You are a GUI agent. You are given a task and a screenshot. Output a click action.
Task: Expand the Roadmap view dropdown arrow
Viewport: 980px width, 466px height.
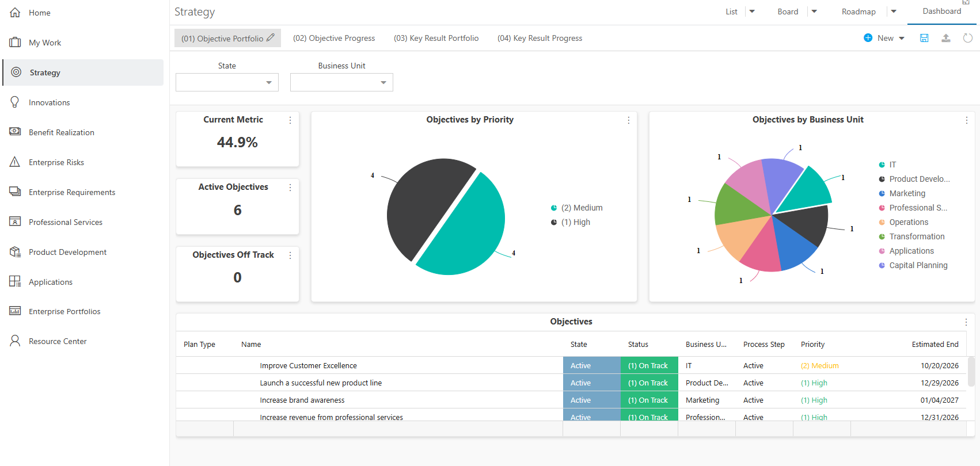[x=894, y=12]
